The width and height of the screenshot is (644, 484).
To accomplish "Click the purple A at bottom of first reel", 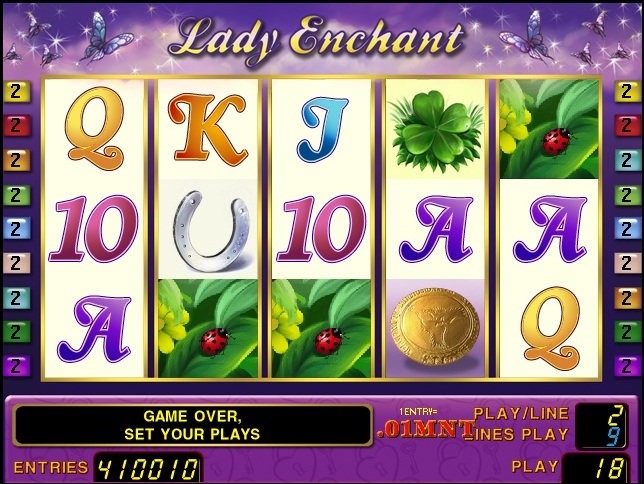I will click(94, 328).
